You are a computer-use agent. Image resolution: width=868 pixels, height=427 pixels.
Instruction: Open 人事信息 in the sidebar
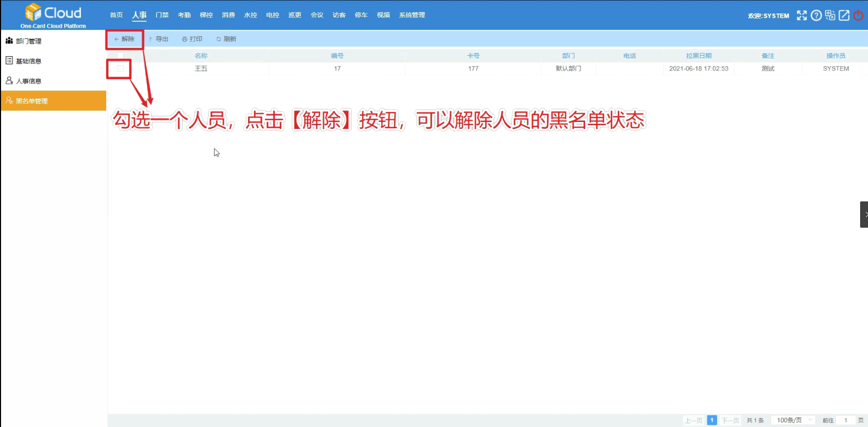click(x=28, y=81)
